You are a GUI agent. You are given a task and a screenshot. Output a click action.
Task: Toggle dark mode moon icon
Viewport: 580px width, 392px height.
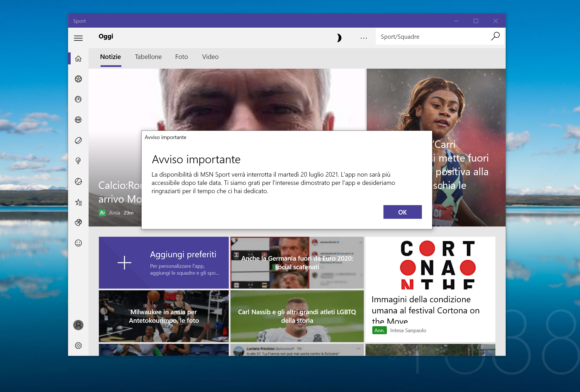pos(339,38)
